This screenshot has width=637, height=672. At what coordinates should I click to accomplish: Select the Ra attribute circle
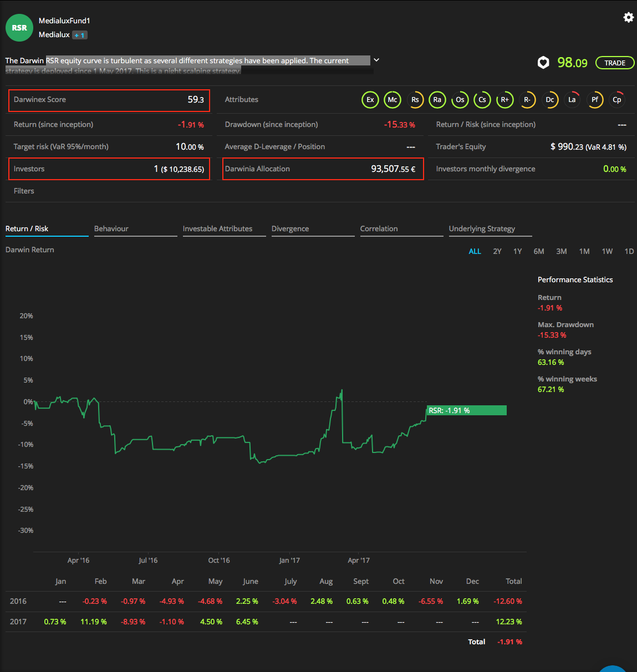point(437,100)
